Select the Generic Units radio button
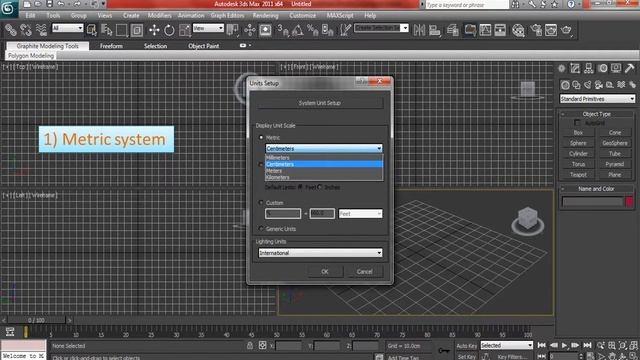Viewport: 640px width, 360px height. point(261,229)
